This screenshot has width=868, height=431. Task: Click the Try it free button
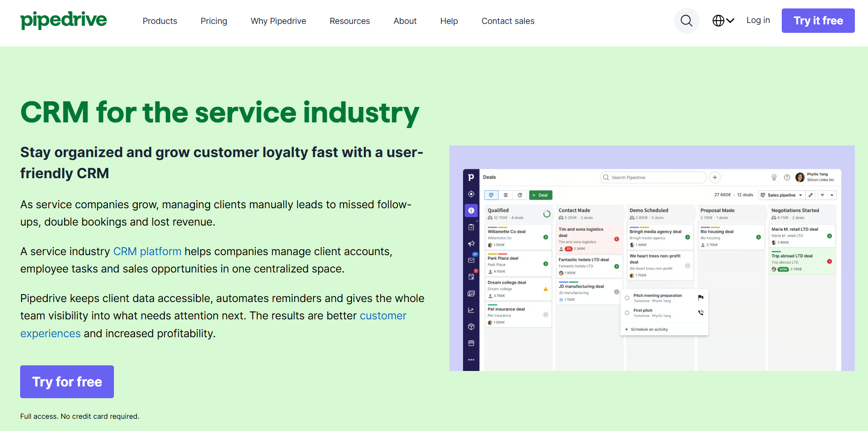818,21
